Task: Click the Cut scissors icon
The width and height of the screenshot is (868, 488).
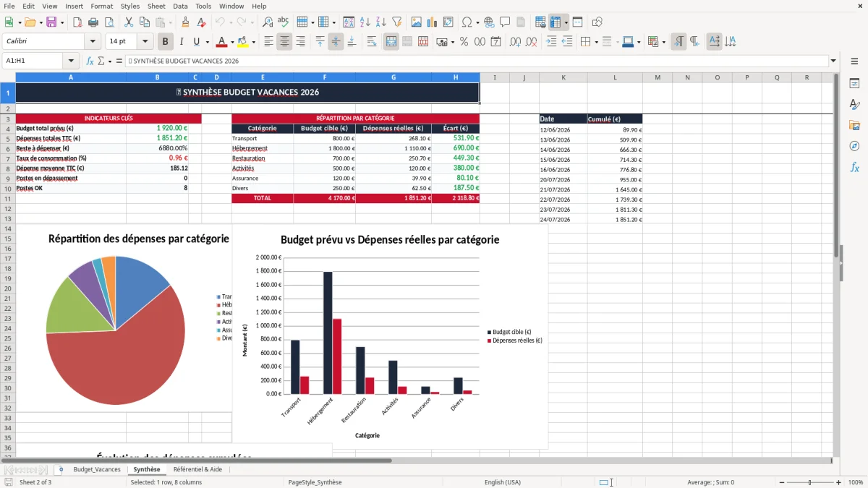Action: coord(129,22)
